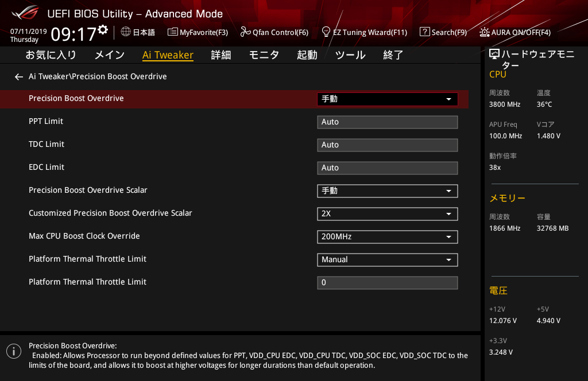
Task: Open Precision Boost Overdrive Scalar dropdown
Action: [388, 190]
